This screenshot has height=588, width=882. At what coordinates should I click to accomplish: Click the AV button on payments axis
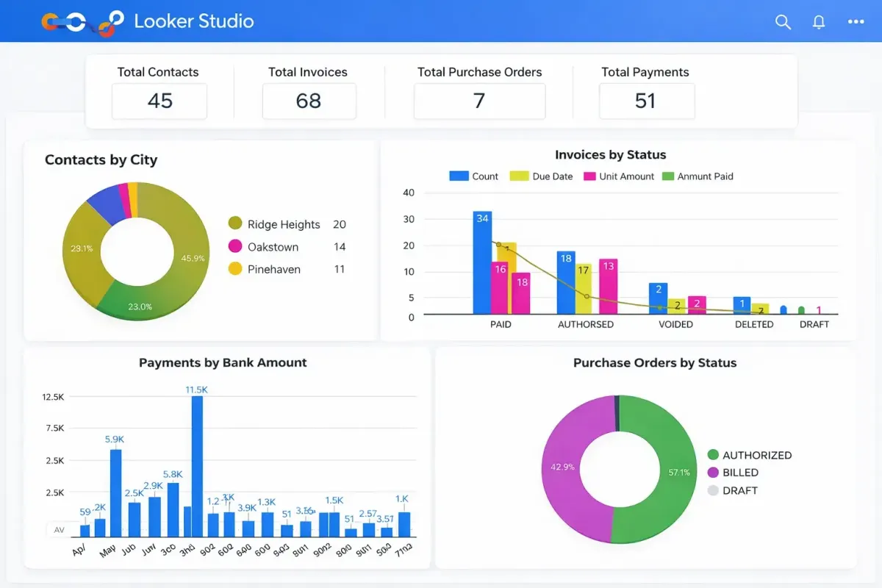click(x=60, y=529)
